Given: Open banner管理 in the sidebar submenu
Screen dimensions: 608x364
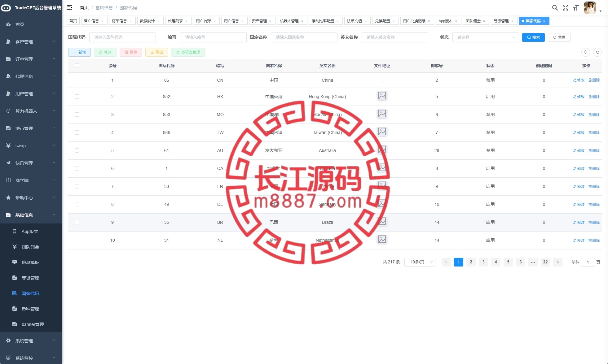Looking at the screenshot, I should (31, 324).
